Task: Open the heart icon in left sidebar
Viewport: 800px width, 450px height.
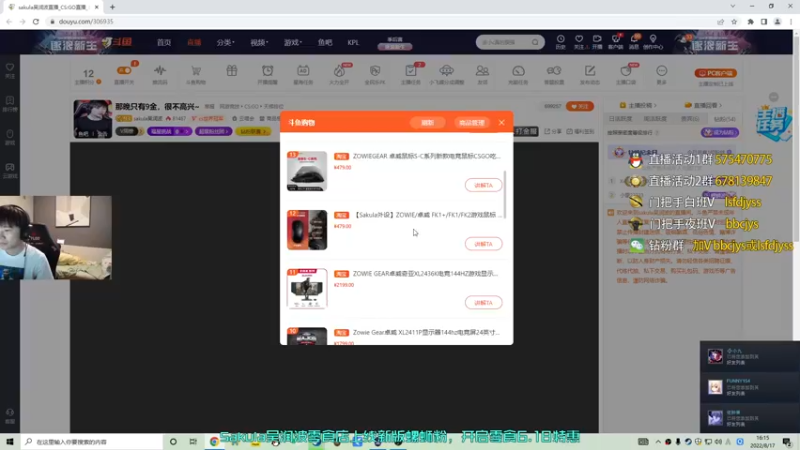Action: pyautogui.click(x=10, y=67)
